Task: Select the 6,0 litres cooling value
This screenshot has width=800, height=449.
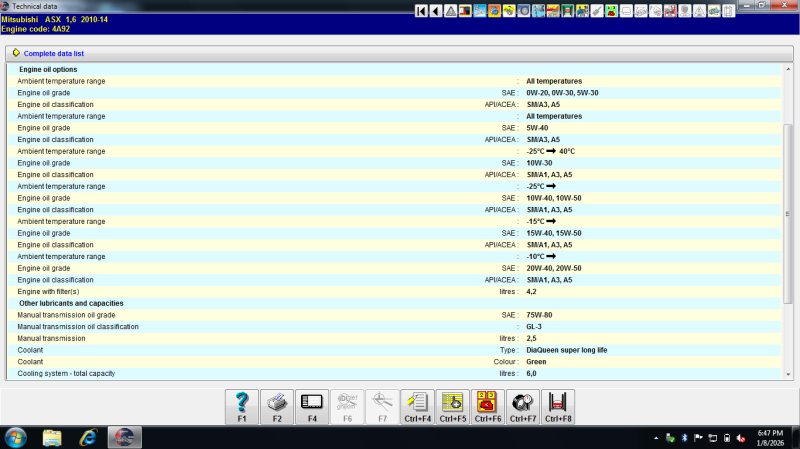Action: point(531,373)
